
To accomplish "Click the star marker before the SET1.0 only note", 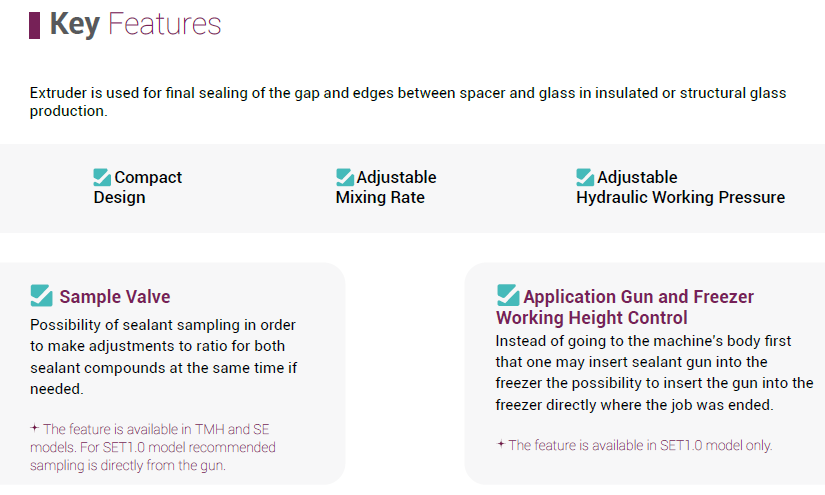I will [501, 444].
